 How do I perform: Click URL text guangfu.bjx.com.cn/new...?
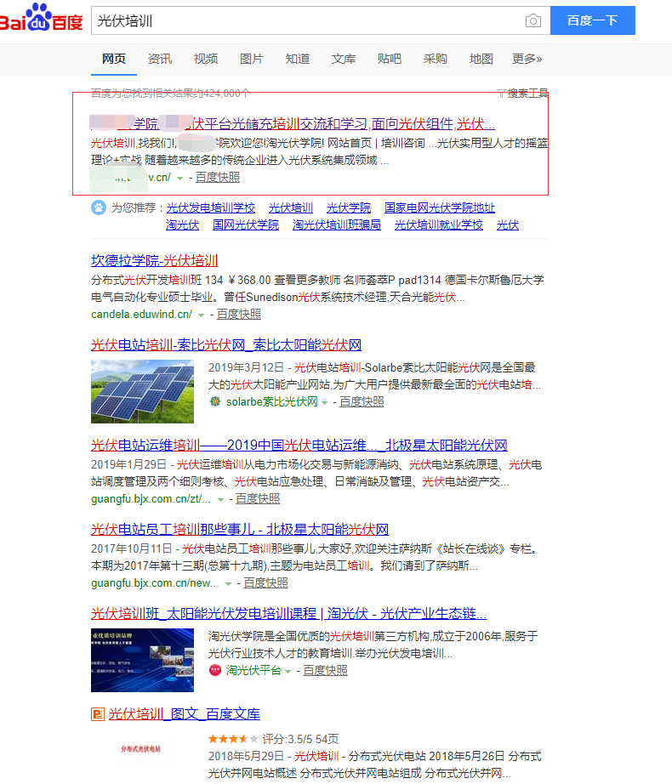(x=155, y=583)
